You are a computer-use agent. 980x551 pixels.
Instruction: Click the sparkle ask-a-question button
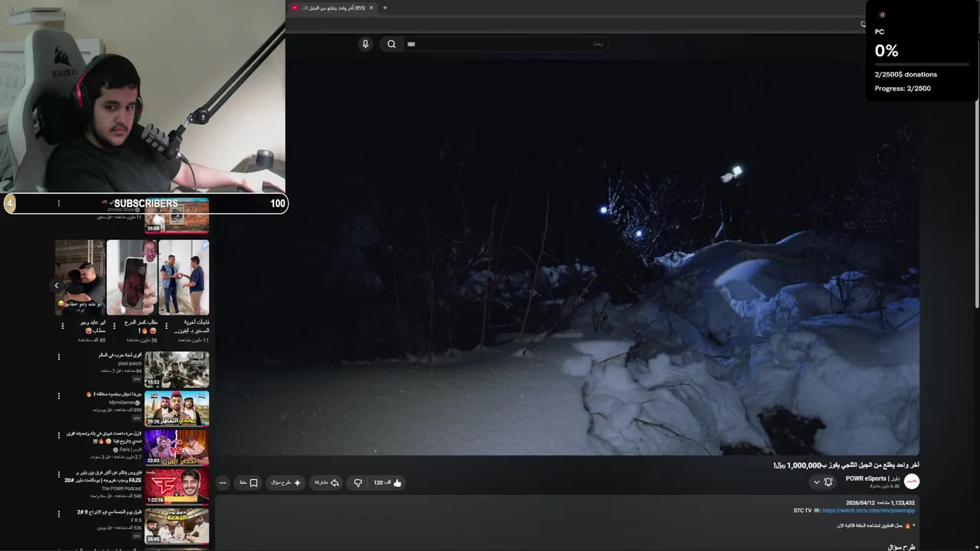[x=286, y=483]
